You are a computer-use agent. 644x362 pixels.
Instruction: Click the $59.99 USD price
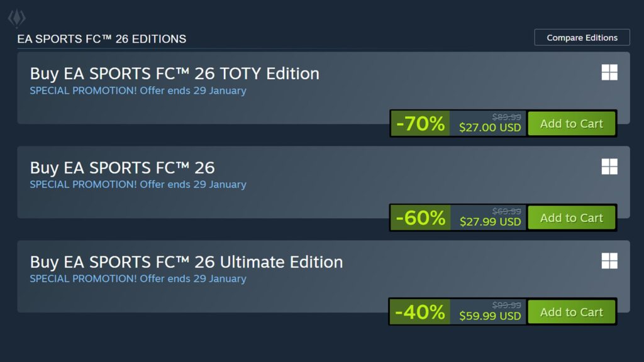pyautogui.click(x=490, y=316)
